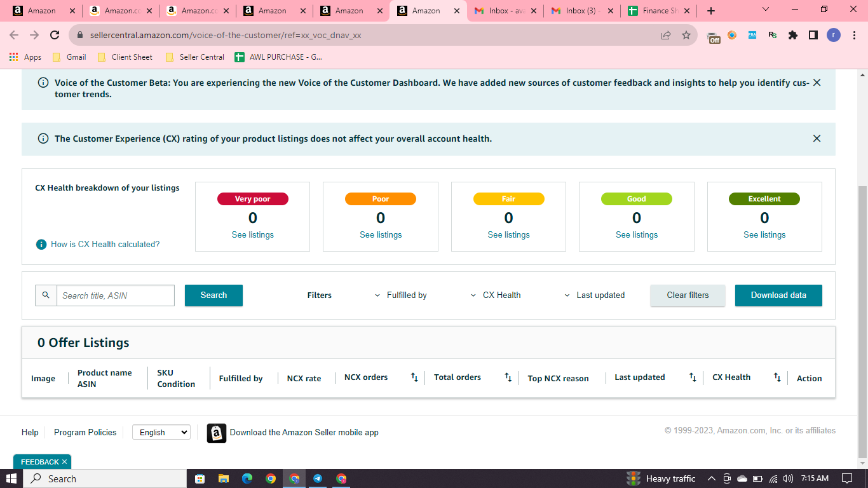
Task: Reload the Seller Central page
Action: (x=55, y=36)
